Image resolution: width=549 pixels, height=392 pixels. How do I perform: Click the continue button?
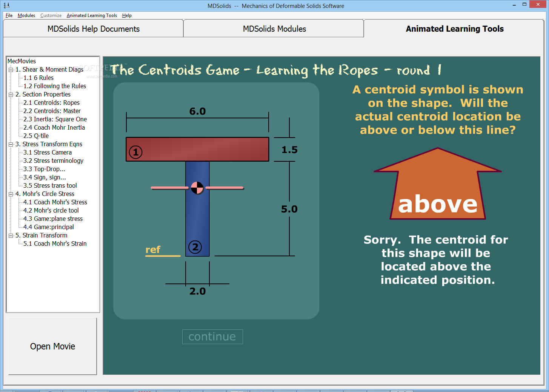(x=212, y=337)
